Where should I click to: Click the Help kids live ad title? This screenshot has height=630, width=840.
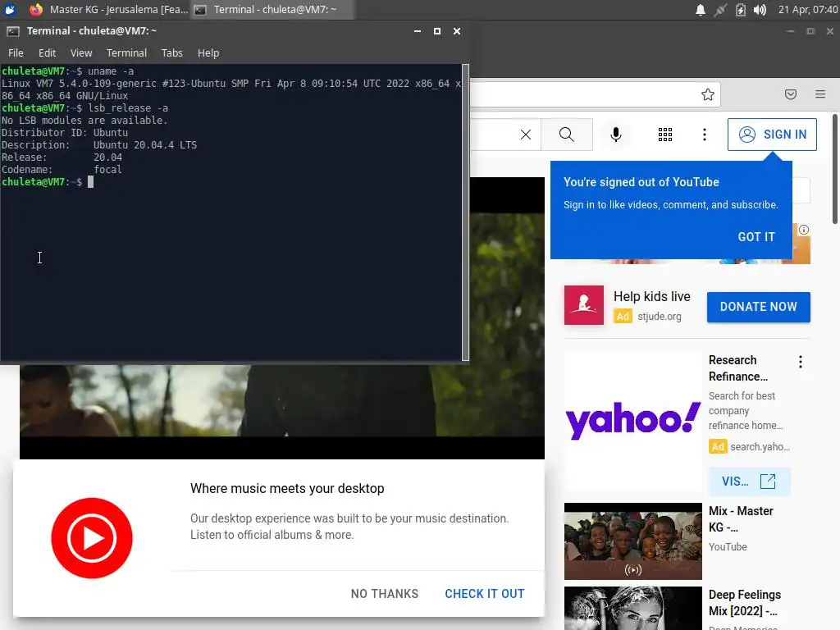coord(651,297)
